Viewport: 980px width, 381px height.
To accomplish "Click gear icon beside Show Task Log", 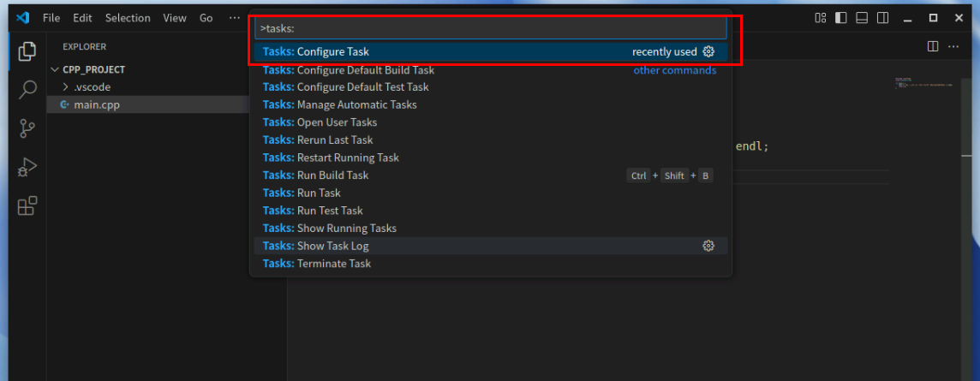I will 708,247.
